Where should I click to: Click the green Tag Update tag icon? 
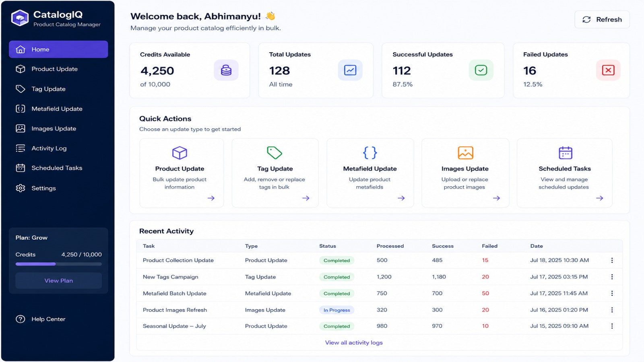tap(275, 153)
